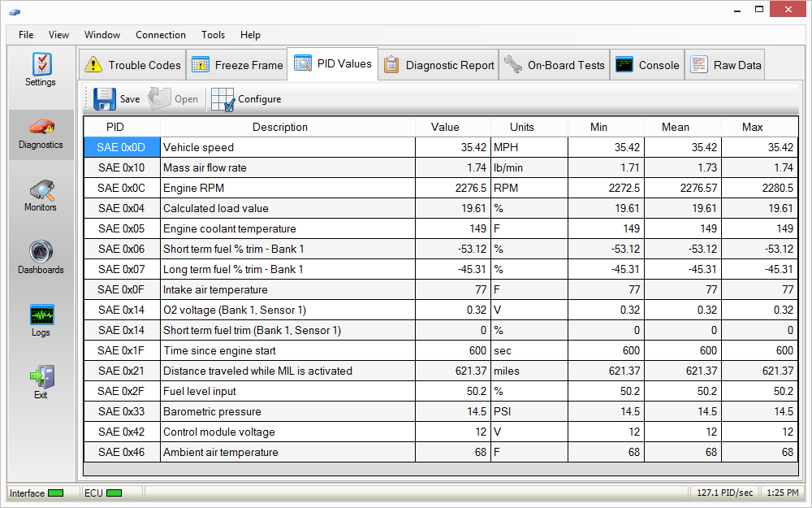The height and width of the screenshot is (508, 812).
Task: Click the Description column header
Action: pos(280,127)
